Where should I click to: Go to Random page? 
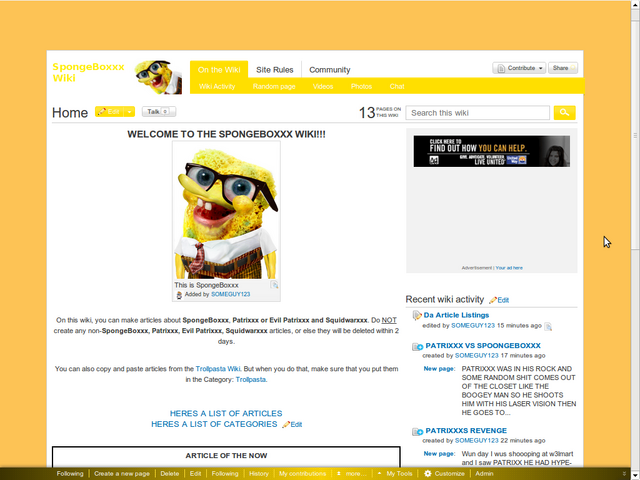point(274,87)
